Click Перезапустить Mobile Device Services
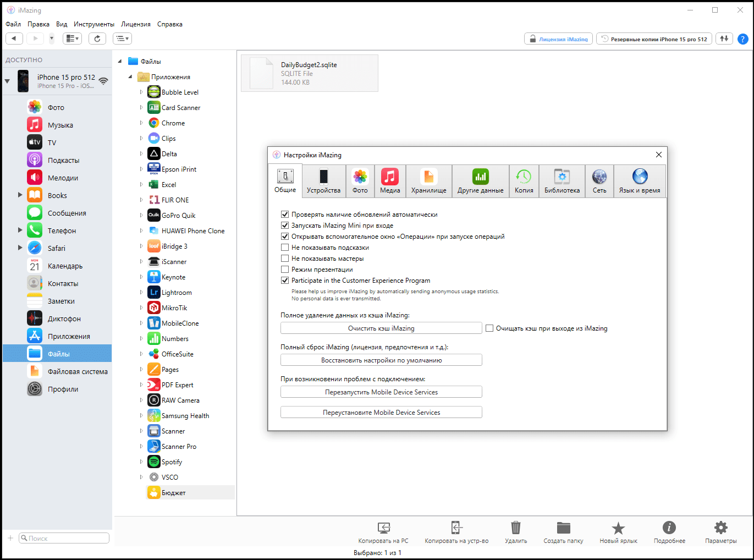The height and width of the screenshot is (560, 754). pyautogui.click(x=381, y=392)
